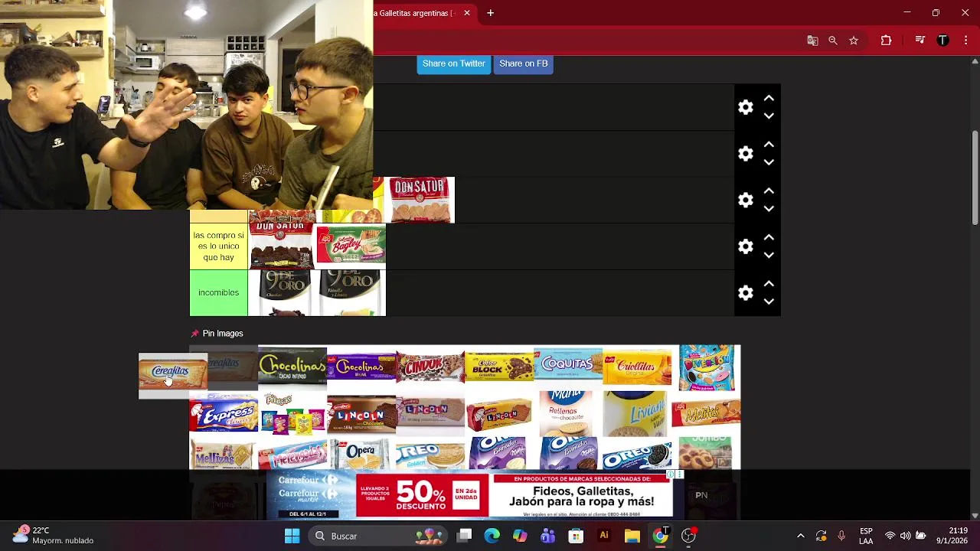Open gear settings for the Don Satur bag row
The width and height of the screenshot is (980, 551).
(746, 201)
